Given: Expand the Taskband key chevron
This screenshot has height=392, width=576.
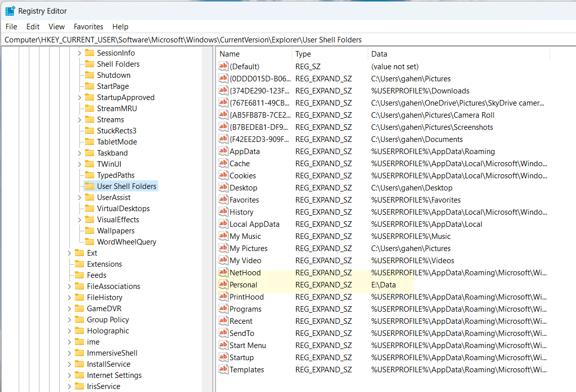Looking at the screenshot, I should pyautogui.click(x=79, y=153).
